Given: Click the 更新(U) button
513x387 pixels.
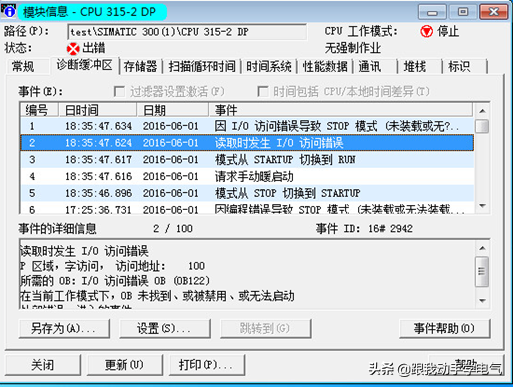Looking at the screenshot, I should tap(124, 365).
